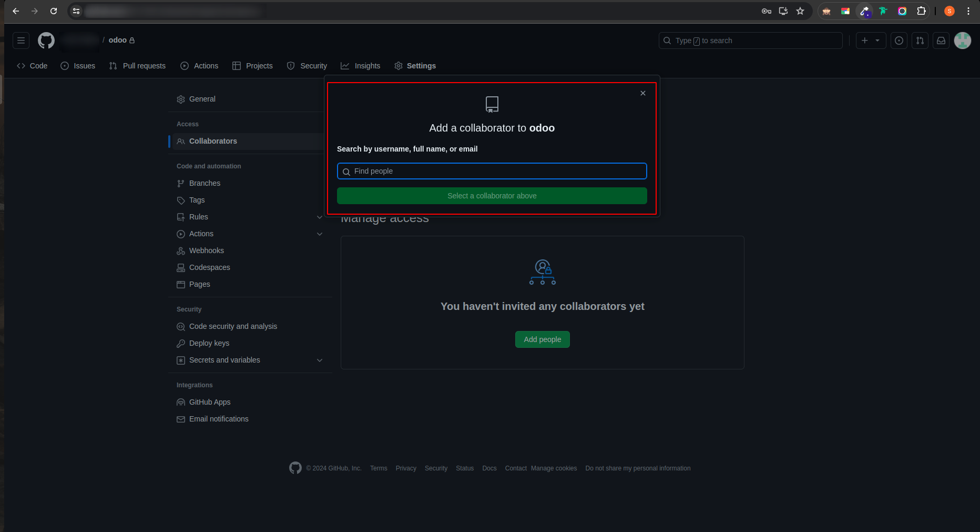Screen dimensions: 980x532
Task: Open the Docs footer link
Action: click(x=489, y=468)
